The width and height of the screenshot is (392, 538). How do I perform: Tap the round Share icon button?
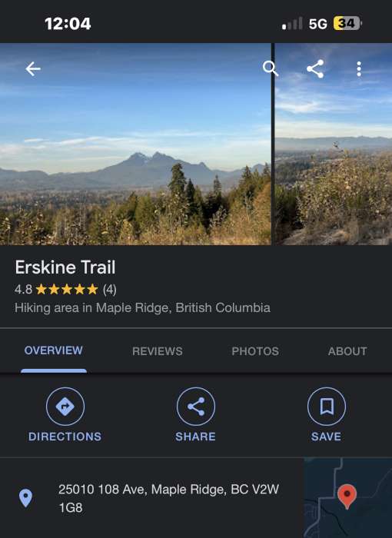pos(196,407)
